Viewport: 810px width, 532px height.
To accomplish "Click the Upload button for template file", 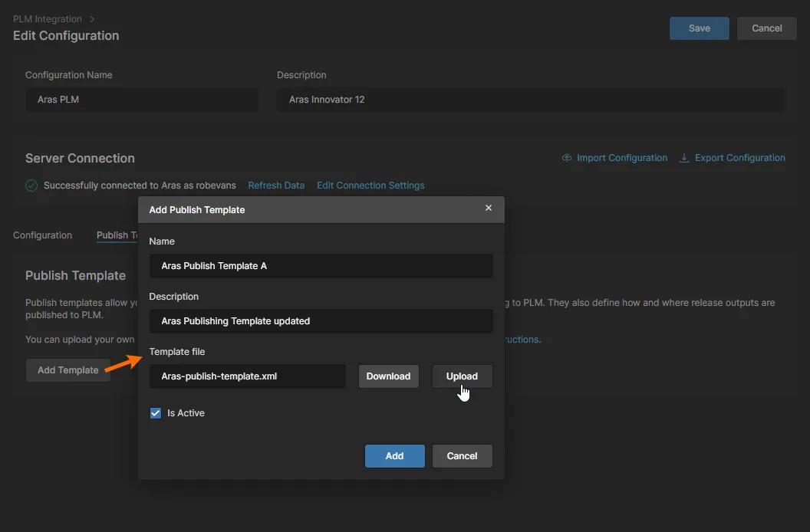I will (462, 376).
